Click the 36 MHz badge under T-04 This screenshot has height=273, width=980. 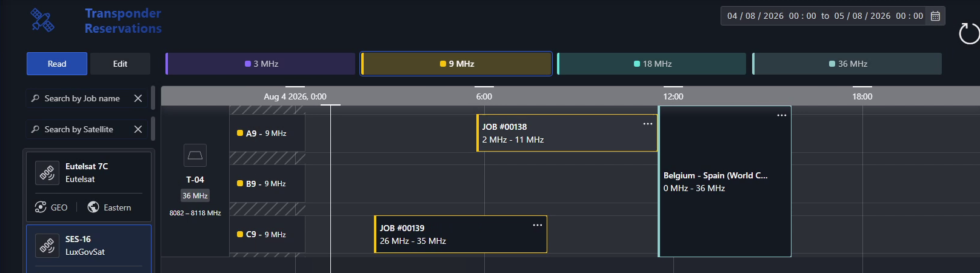pyautogui.click(x=195, y=195)
